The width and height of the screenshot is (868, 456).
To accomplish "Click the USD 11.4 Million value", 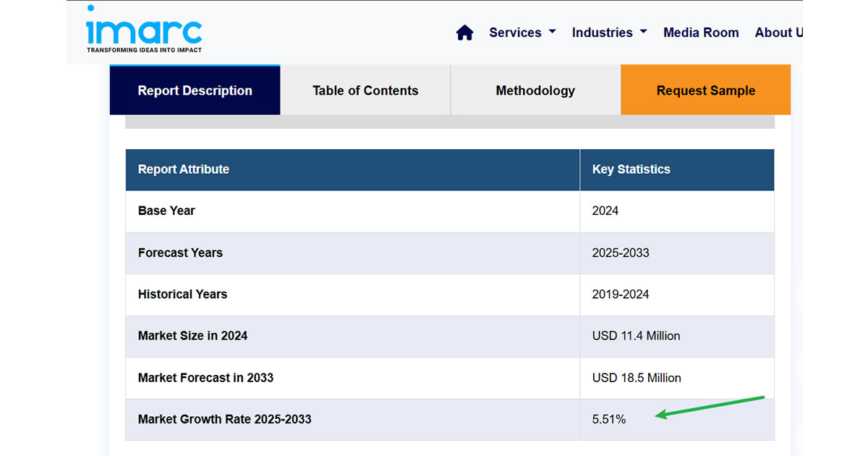I will tap(636, 336).
